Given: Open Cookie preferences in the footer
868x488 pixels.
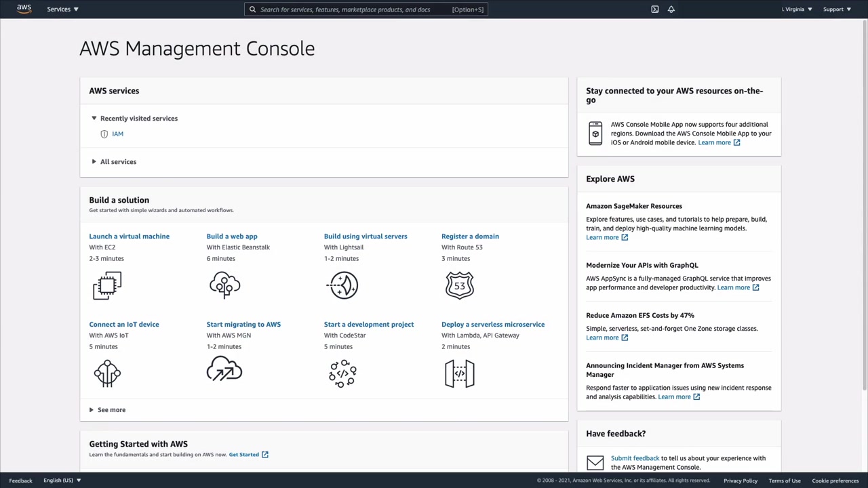Looking at the screenshot, I should pyautogui.click(x=835, y=481).
